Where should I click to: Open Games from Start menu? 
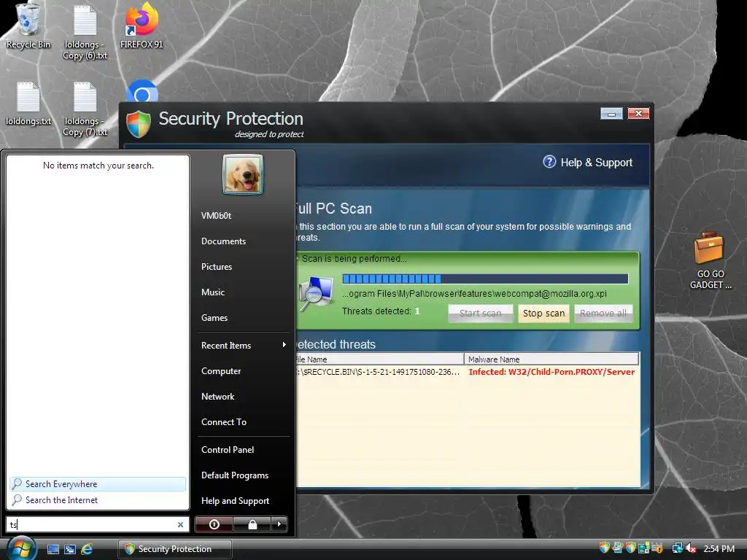214,318
